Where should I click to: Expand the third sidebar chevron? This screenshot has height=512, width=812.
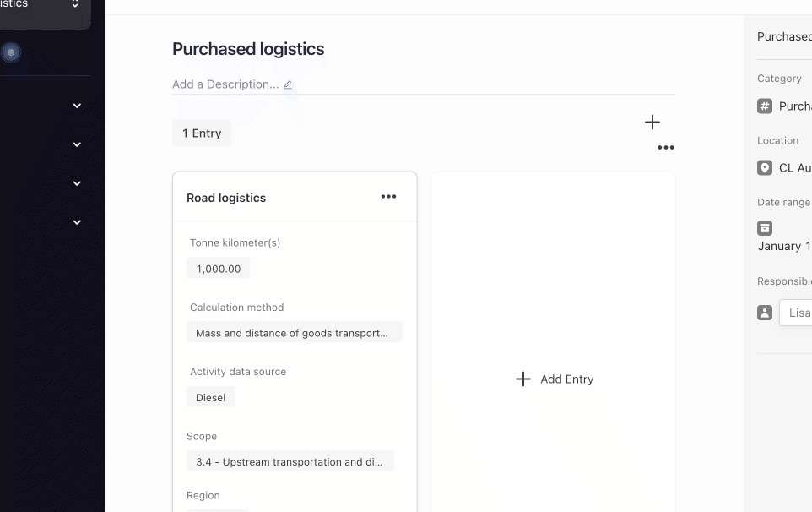click(77, 183)
